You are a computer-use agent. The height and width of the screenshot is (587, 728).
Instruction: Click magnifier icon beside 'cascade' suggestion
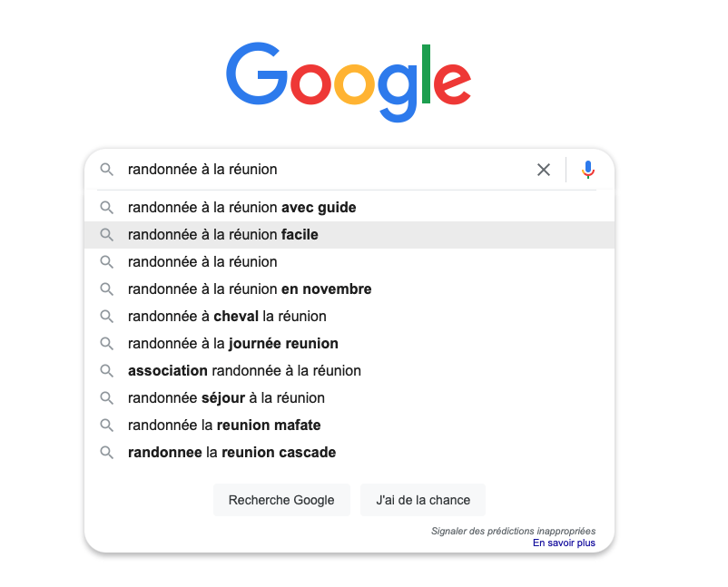pos(107,453)
